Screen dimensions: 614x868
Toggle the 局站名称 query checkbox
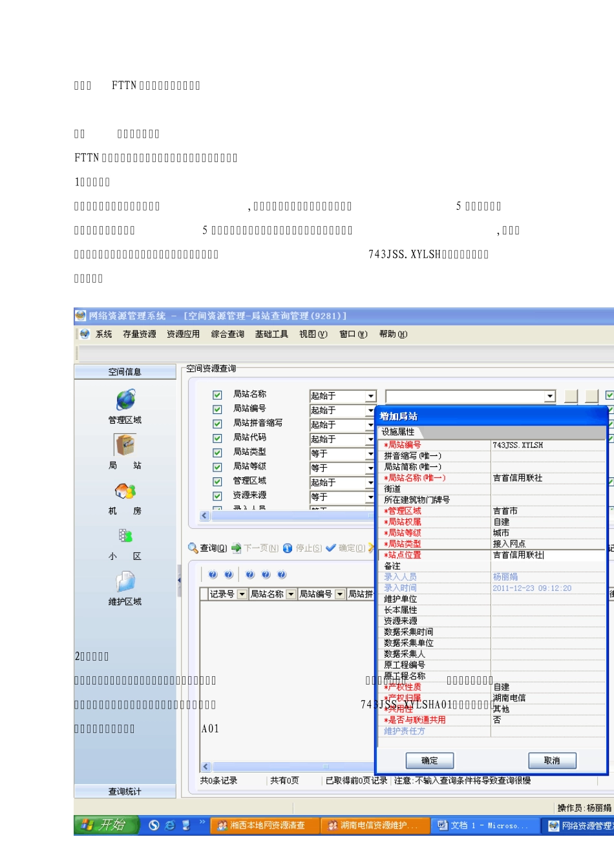pos(217,395)
